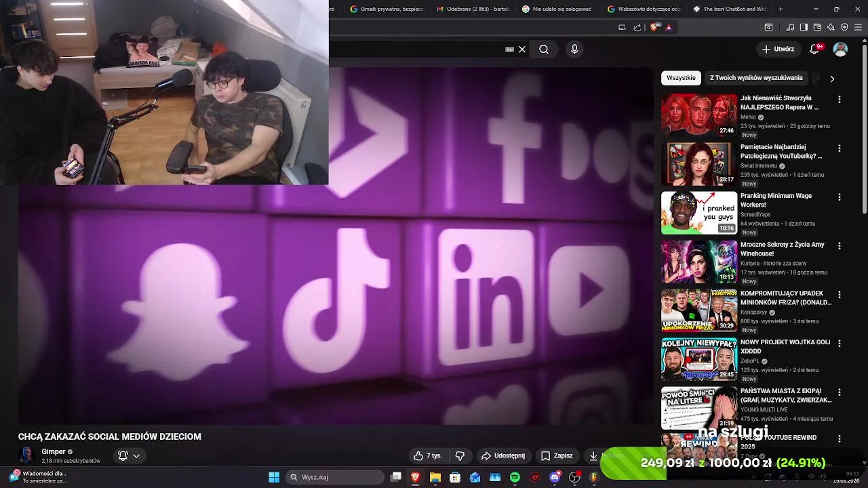Image resolution: width=868 pixels, height=488 pixels.
Task: Open the on-screen keyboard icon in search box
Action: click(x=509, y=49)
